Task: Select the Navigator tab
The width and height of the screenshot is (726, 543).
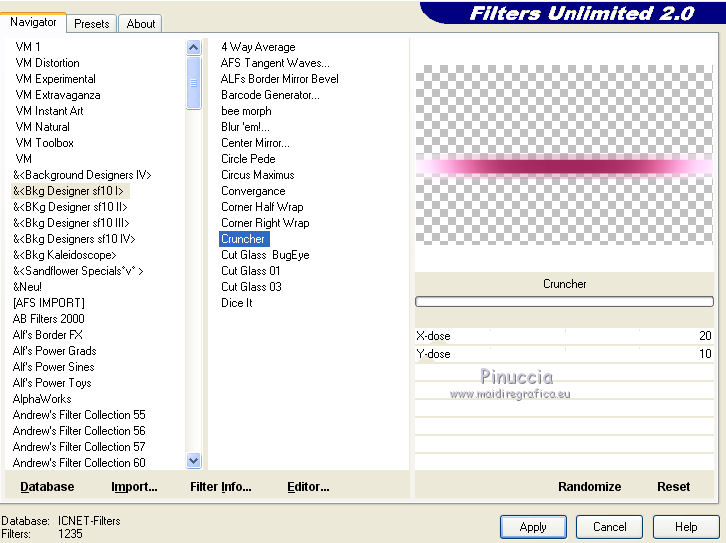Action: pos(33,22)
